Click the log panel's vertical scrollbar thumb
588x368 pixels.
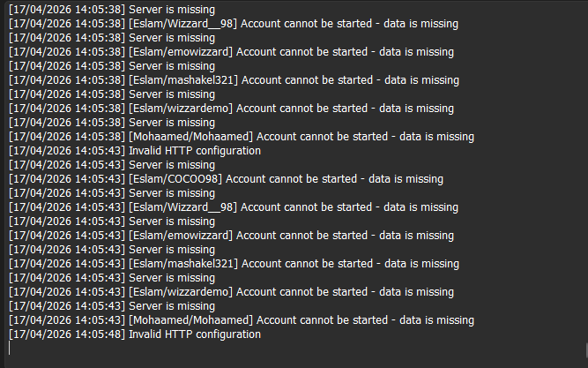click(586, 350)
